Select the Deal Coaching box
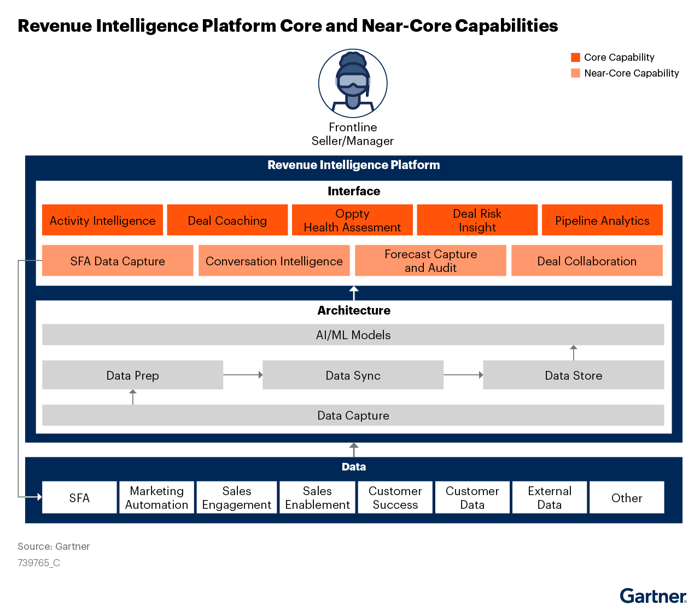 point(227,220)
